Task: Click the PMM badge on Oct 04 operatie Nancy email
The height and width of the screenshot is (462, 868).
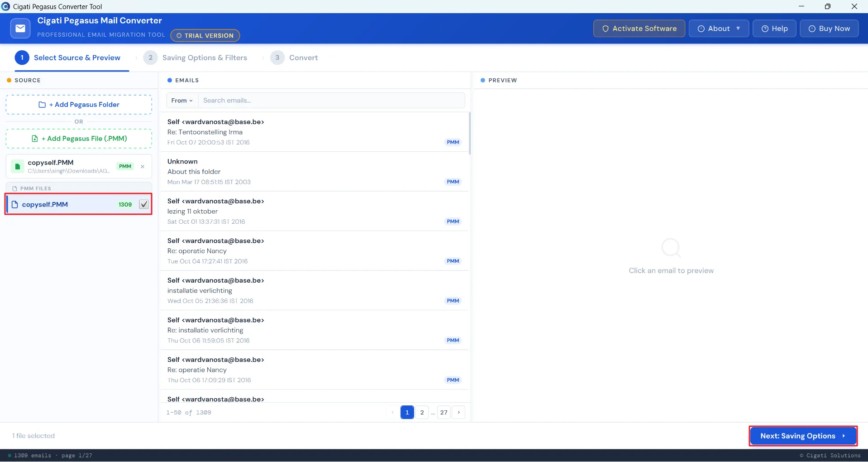Action: (453, 261)
